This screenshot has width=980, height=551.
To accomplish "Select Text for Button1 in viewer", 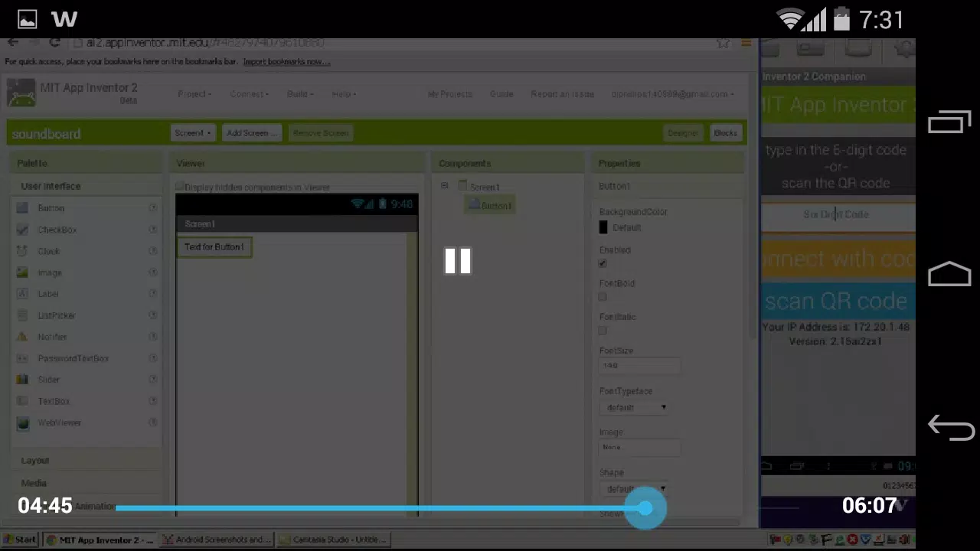I will pyautogui.click(x=214, y=247).
